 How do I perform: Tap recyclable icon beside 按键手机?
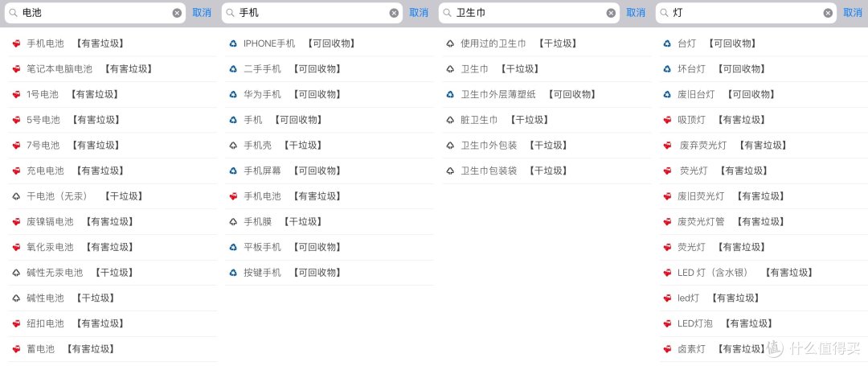(233, 273)
